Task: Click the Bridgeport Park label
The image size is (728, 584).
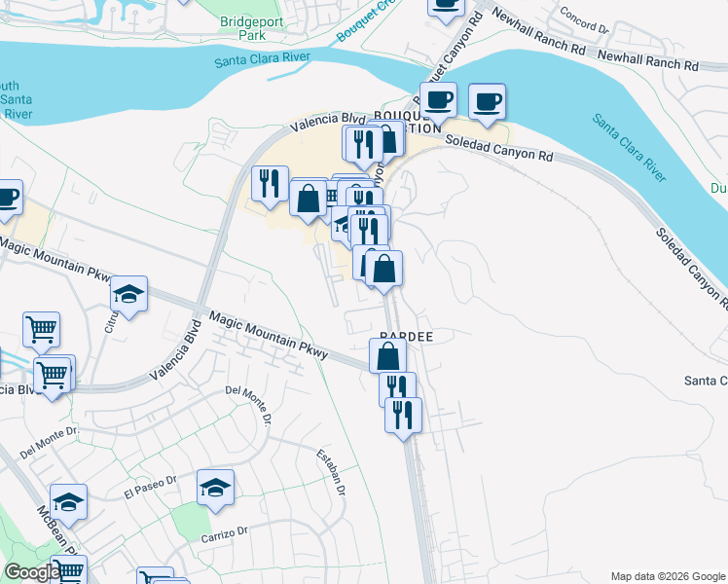Action: [x=252, y=28]
